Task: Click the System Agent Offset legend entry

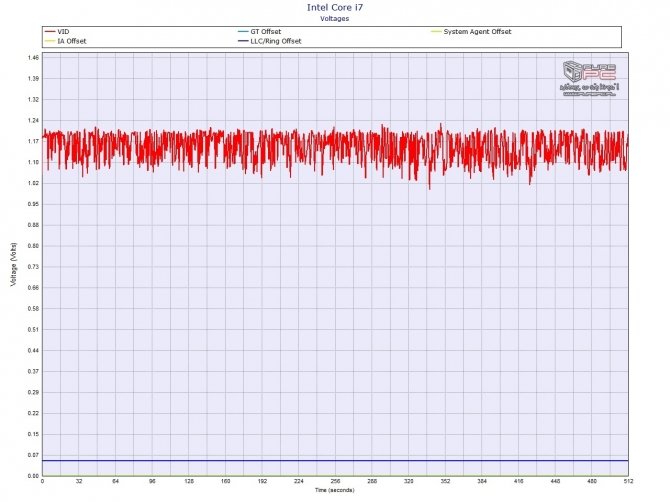Action: tap(471, 32)
